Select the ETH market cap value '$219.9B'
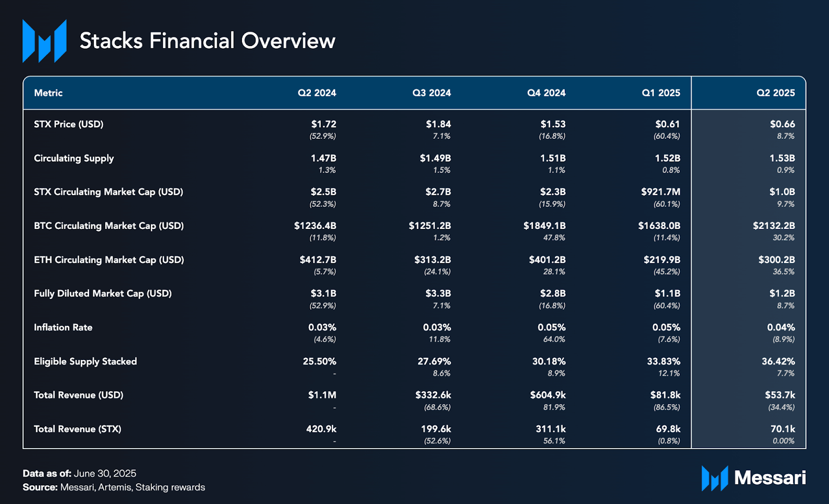Image resolution: width=829 pixels, height=504 pixels. pos(662,260)
